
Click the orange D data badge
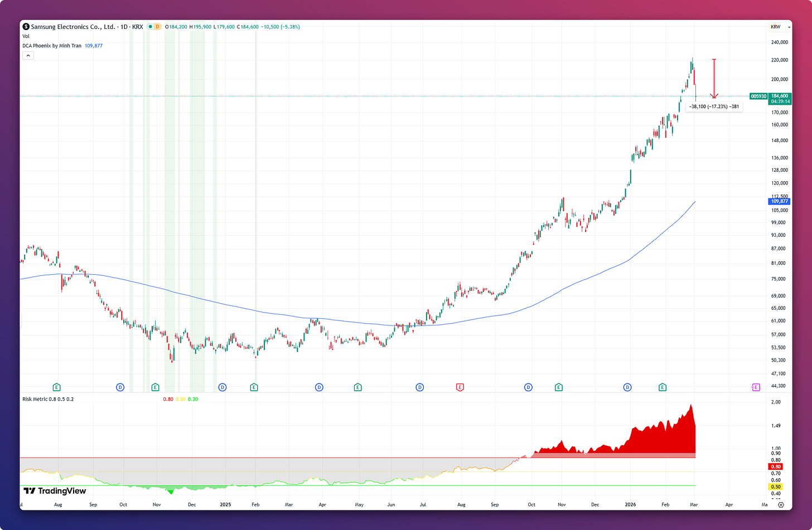coord(157,27)
